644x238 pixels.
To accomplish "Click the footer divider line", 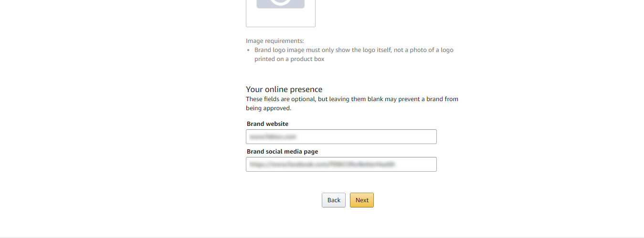I will [x=322, y=237].
